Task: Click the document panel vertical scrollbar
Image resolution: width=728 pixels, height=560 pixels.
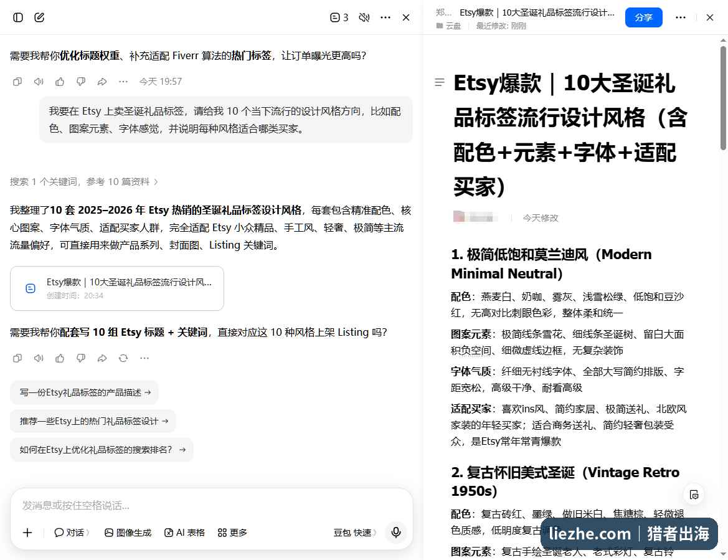Action: 723,98
